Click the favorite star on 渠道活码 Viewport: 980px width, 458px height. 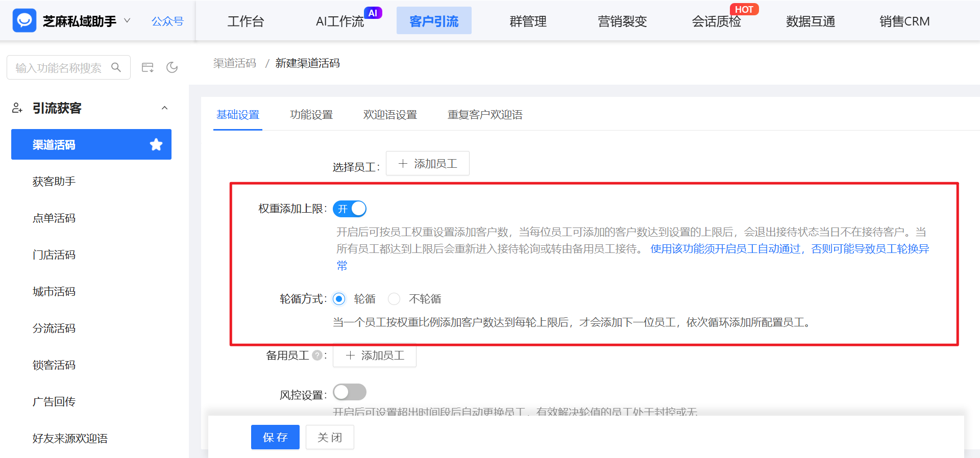tap(156, 144)
